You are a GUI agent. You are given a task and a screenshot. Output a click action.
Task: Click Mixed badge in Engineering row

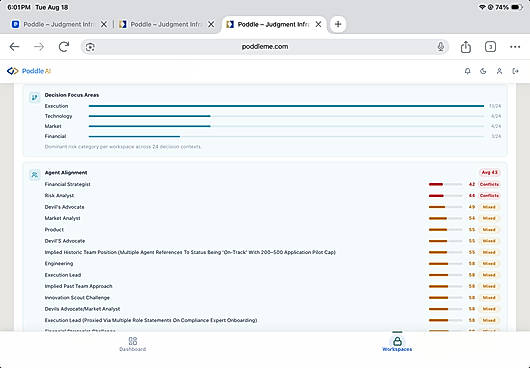click(489, 264)
